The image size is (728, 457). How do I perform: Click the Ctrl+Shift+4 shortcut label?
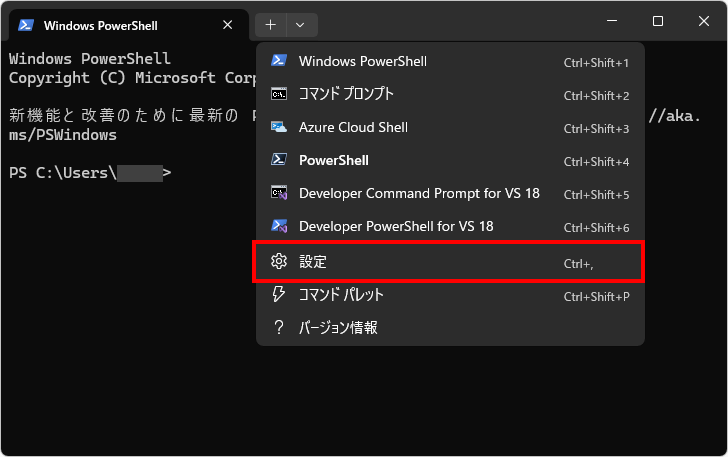click(x=596, y=162)
